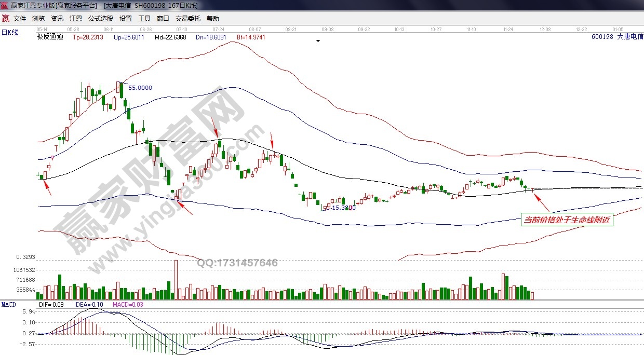Click the 当前价格处于生命线附近 annotation box

click(568, 220)
